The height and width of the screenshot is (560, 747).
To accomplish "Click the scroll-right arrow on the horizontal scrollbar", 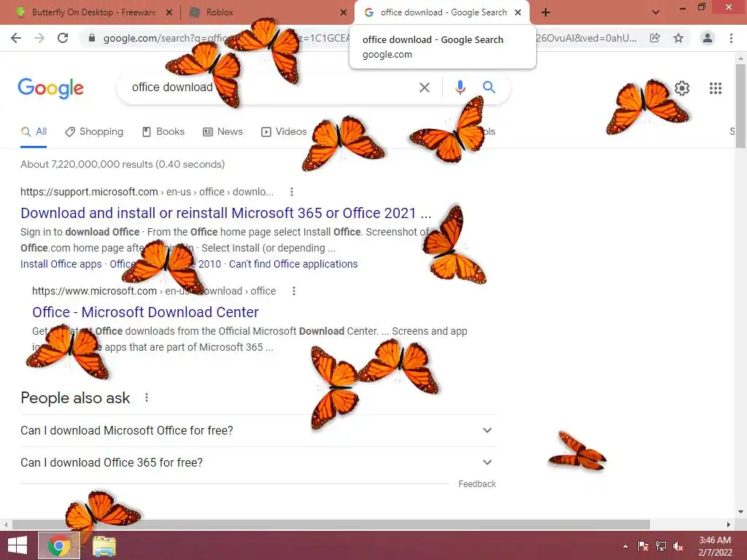I will [x=729, y=524].
